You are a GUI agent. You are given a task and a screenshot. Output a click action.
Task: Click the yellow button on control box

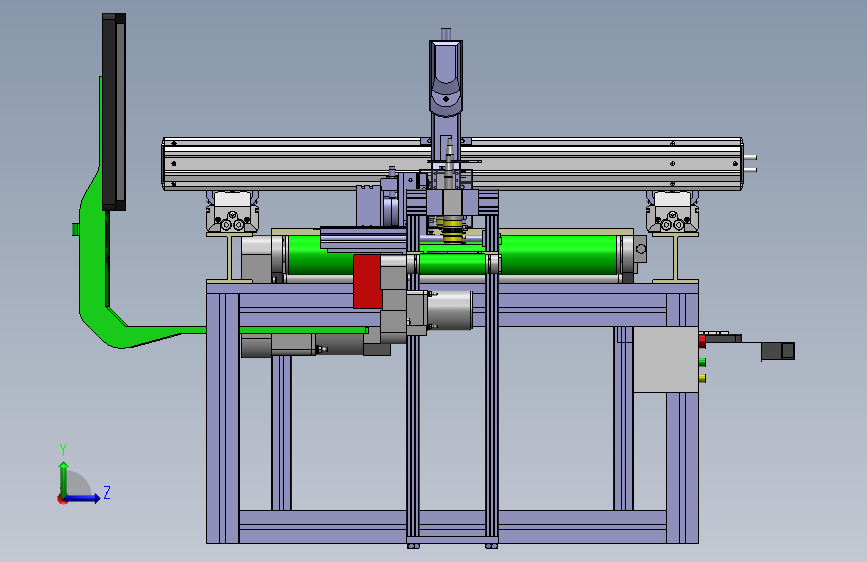click(702, 378)
